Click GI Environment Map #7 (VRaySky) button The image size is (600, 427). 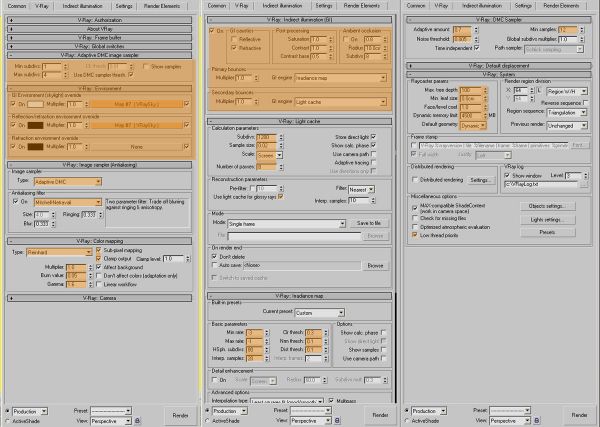[137, 104]
